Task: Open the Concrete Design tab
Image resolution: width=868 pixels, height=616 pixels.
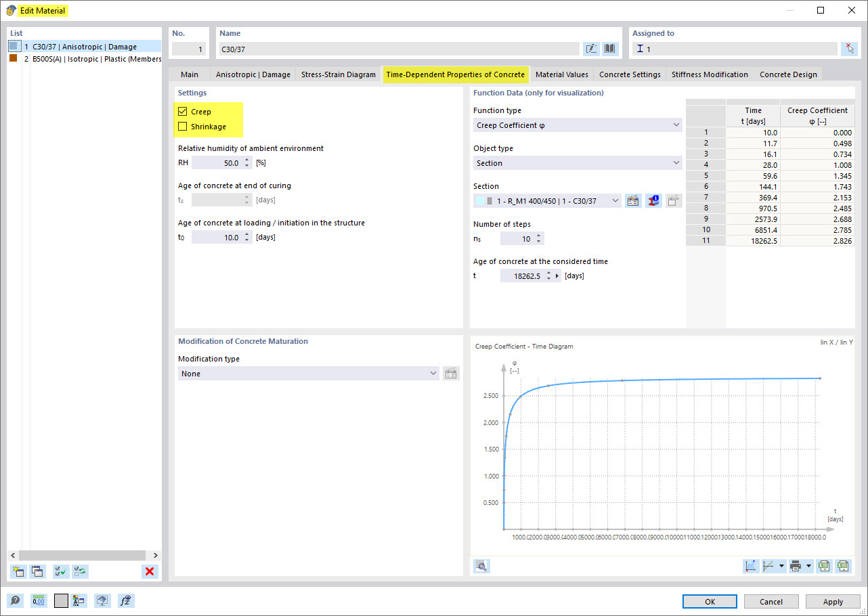Action: click(x=788, y=74)
